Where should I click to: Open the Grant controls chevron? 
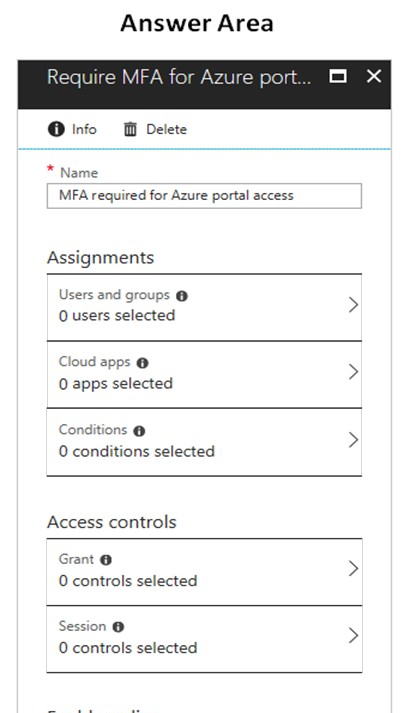pyautogui.click(x=353, y=568)
